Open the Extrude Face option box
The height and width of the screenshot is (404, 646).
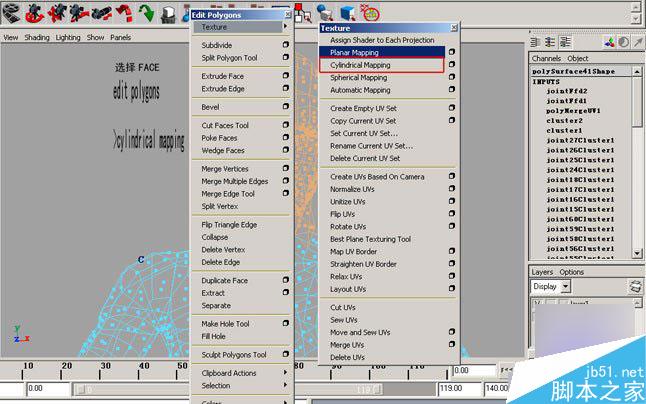click(286, 76)
